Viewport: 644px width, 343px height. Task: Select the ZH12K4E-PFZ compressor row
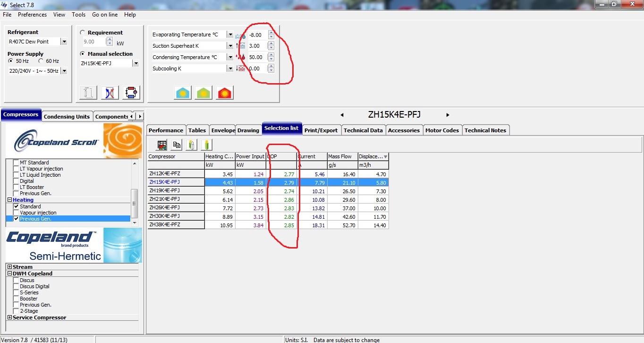tap(268, 174)
